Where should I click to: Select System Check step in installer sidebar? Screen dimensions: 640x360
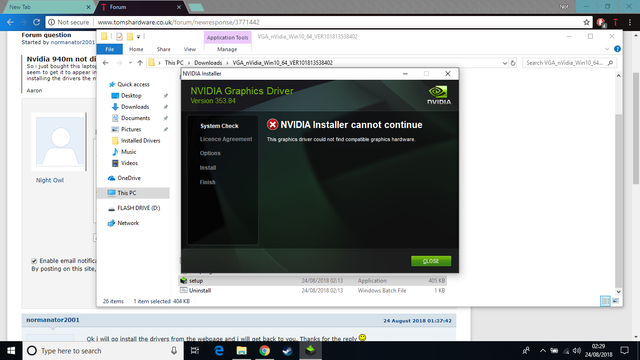pos(219,126)
